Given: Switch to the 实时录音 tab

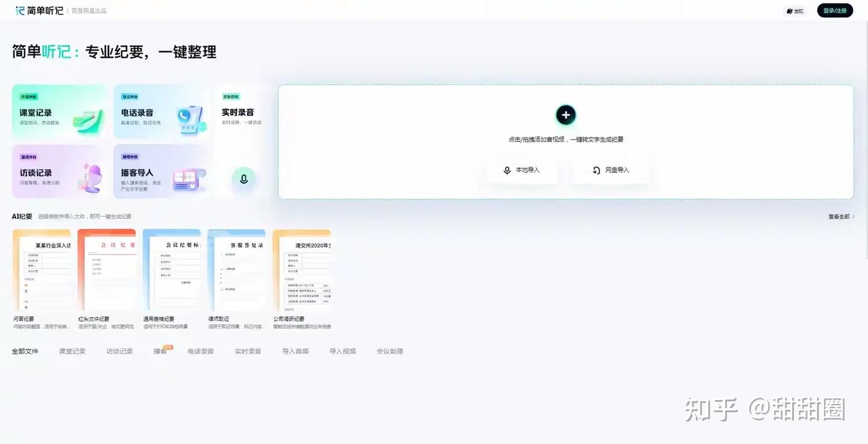Looking at the screenshot, I should tap(248, 351).
